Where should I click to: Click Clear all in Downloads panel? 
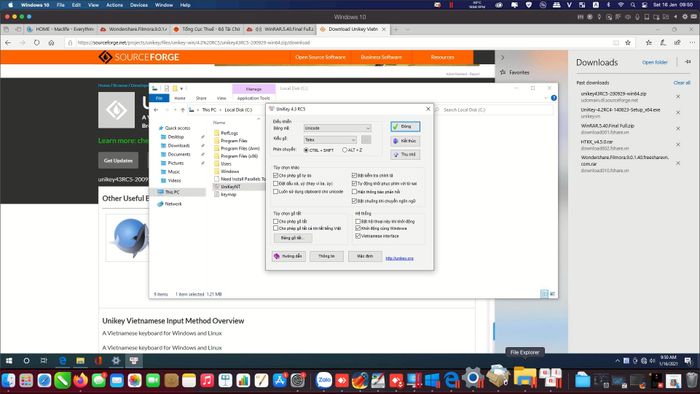[x=682, y=83]
